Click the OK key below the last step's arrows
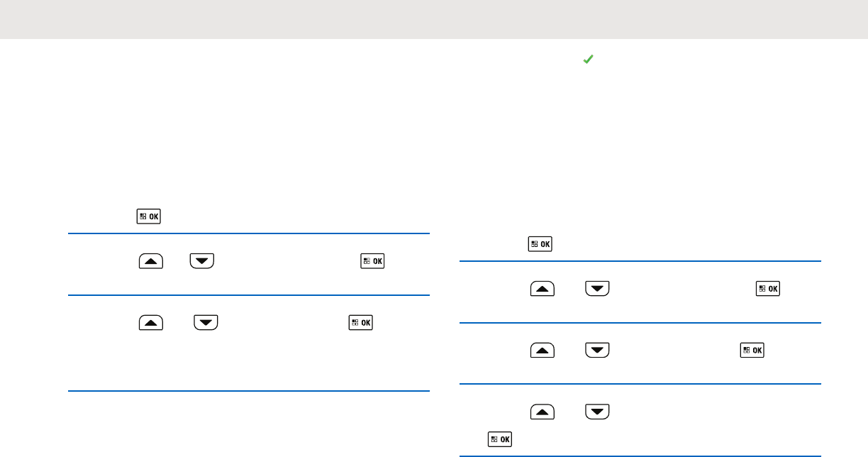 [500, 439]
